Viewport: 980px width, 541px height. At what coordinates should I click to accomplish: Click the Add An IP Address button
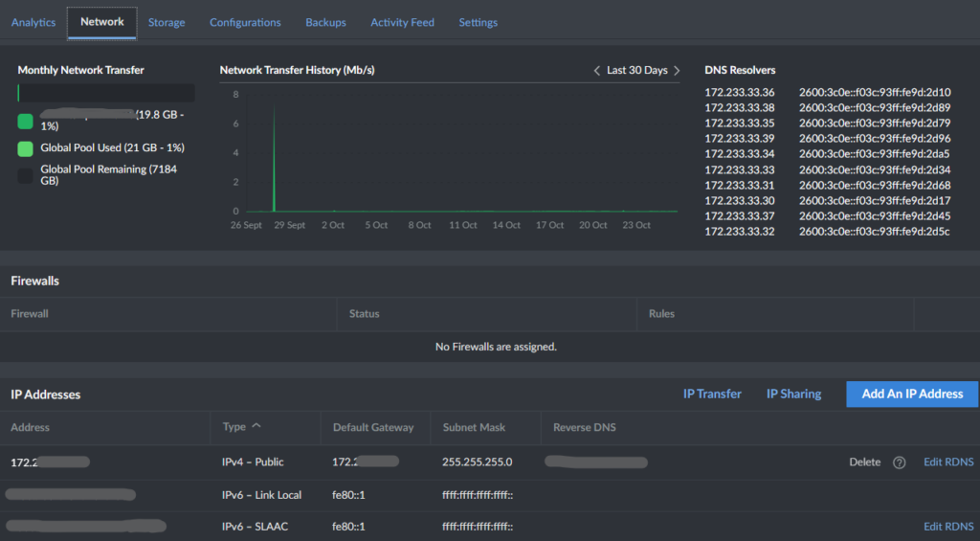912,394
